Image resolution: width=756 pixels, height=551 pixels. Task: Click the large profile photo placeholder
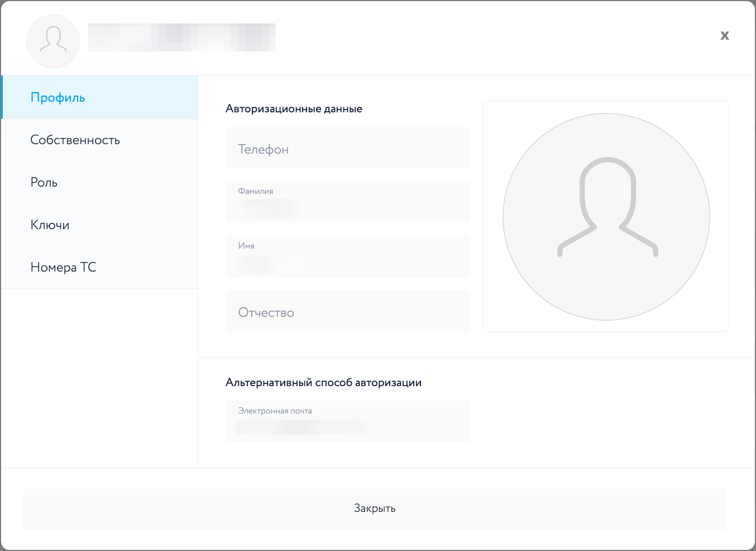point(606,217)
